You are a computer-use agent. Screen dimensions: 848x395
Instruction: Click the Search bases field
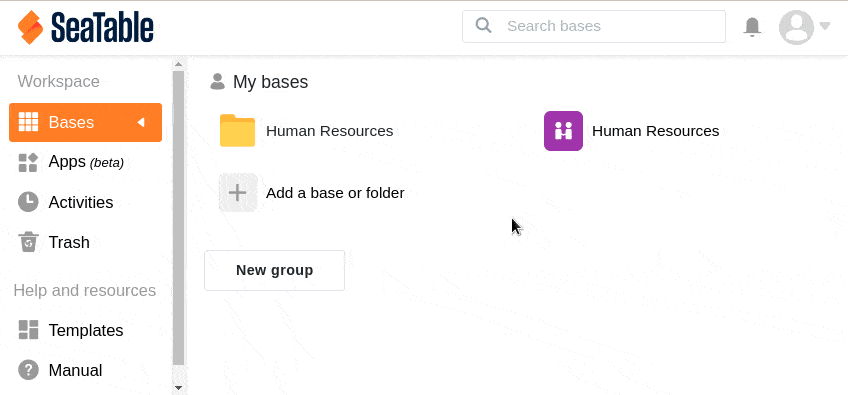coord(594,26)
